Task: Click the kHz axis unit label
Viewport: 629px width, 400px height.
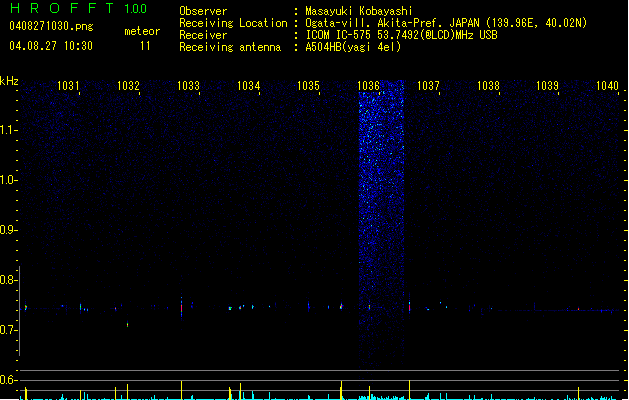Action: coord(9,81)
